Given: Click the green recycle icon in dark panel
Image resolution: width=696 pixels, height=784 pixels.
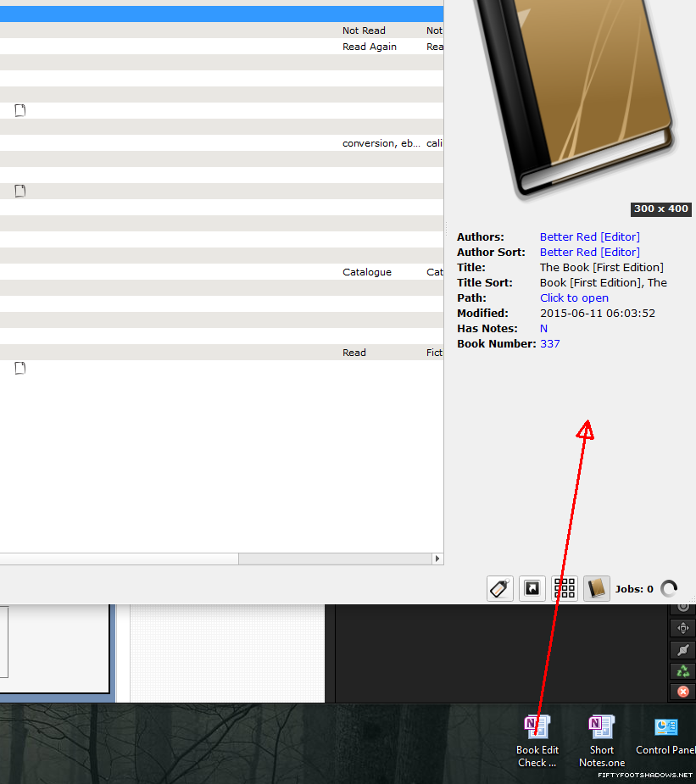Looking at the screenshot, I should click(683, 671).
